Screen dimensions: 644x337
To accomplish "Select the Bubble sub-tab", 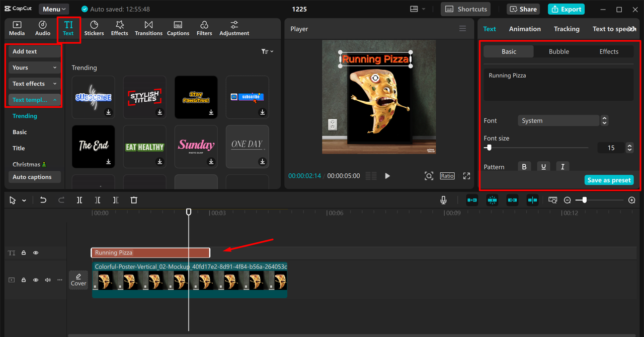I will (x=559, y=51).
